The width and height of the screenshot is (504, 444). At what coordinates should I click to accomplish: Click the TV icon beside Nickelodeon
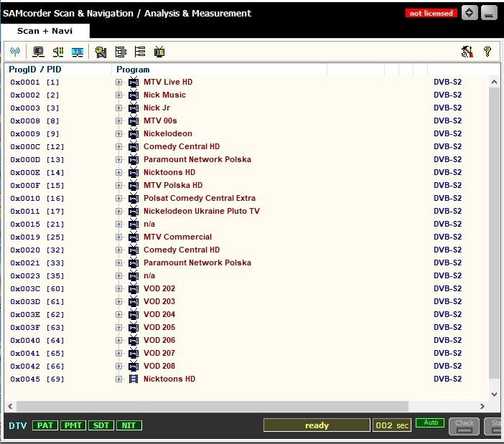(x=134, y=133)
